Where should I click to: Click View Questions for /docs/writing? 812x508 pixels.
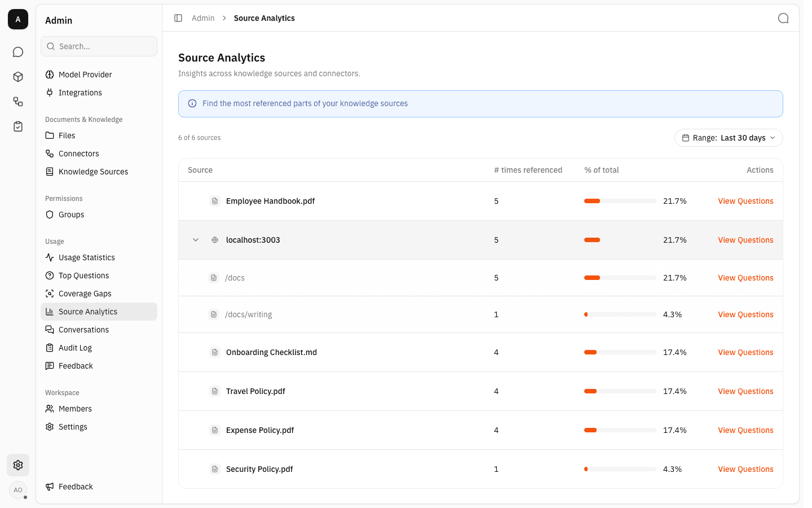pyautogui.click(x=745, y=314)
